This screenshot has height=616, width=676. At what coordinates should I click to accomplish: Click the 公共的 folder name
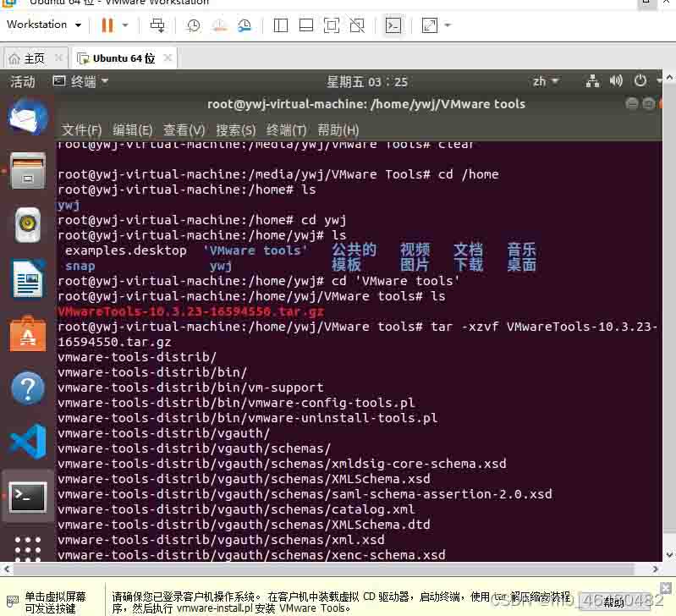point(354,250)
